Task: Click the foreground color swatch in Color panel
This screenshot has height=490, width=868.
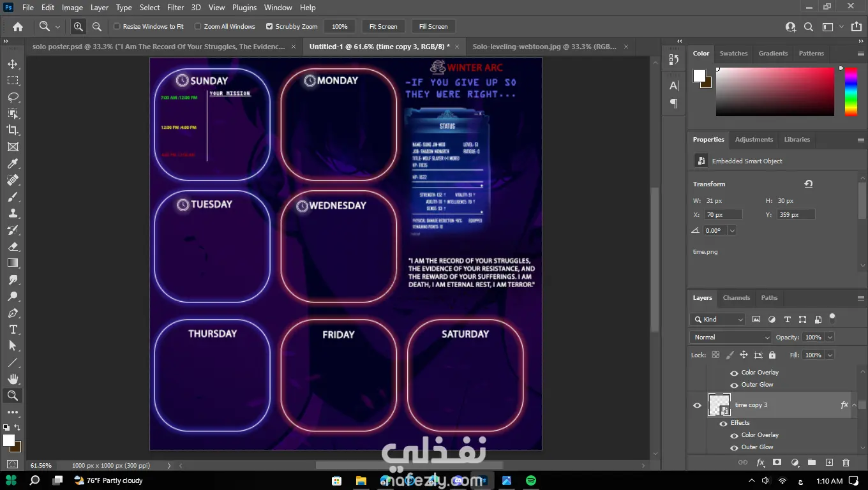Action: pos(700,76)
